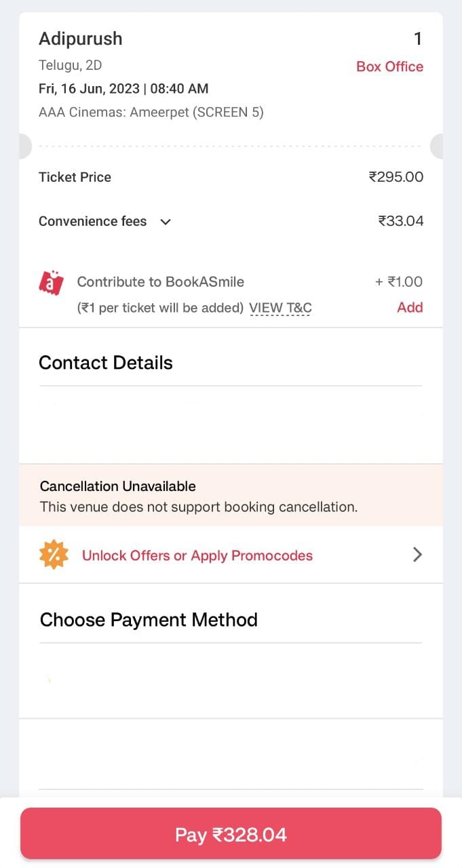Add the BookASmile contribution

(410, 307)
